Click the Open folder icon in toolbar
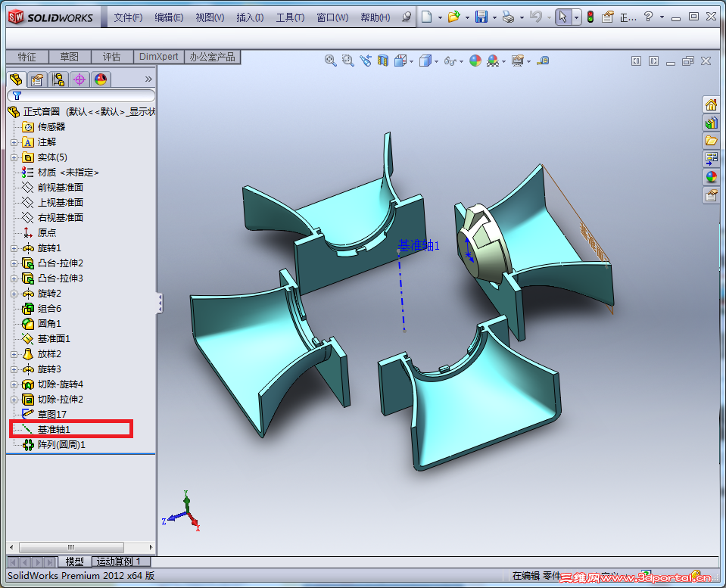Viewport: 726px width, 588px height. (x=453, y=17)
